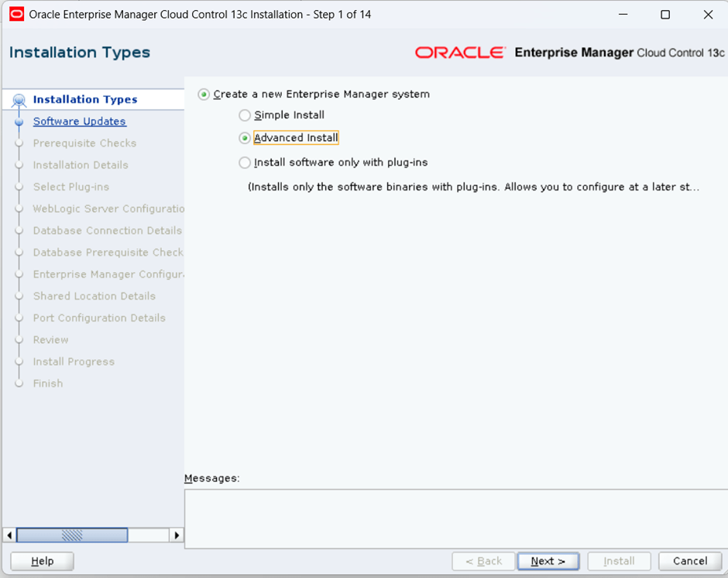The height and width of the screenshot is (578, 728).
Task: Click inside the Messages text area
Action: pyautogui.click(x=455, y=518)
